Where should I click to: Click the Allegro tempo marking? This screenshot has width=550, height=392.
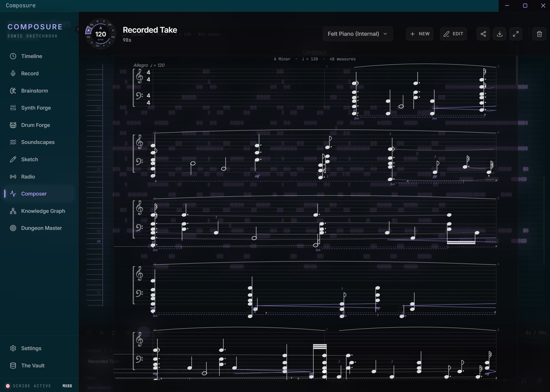click(x=149, y=65)
